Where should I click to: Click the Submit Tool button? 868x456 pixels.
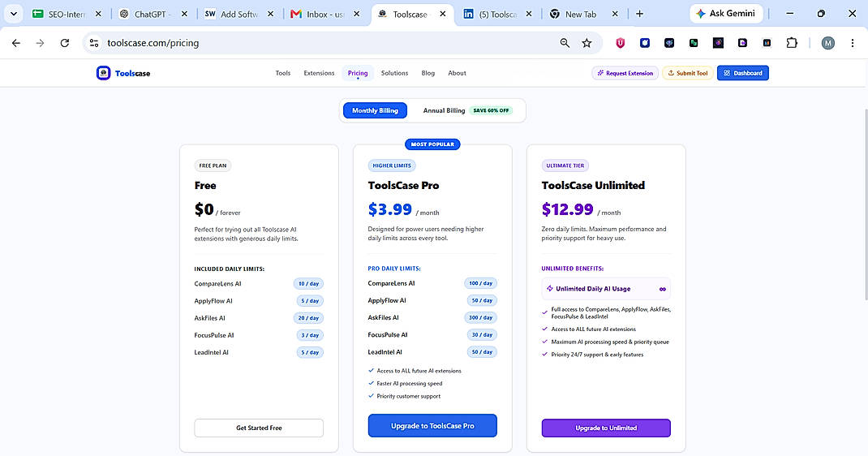click(x=688, y=73)
